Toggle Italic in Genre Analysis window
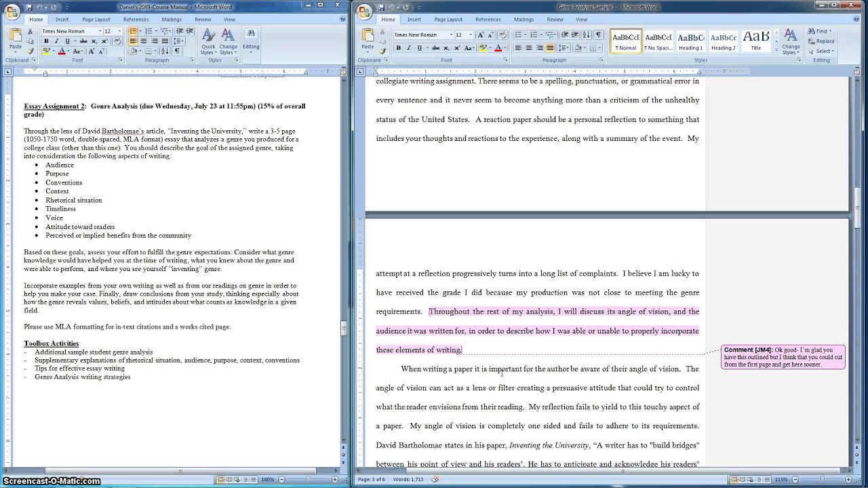Viewport: 868px width, 488px height. (x=409, y=48)
